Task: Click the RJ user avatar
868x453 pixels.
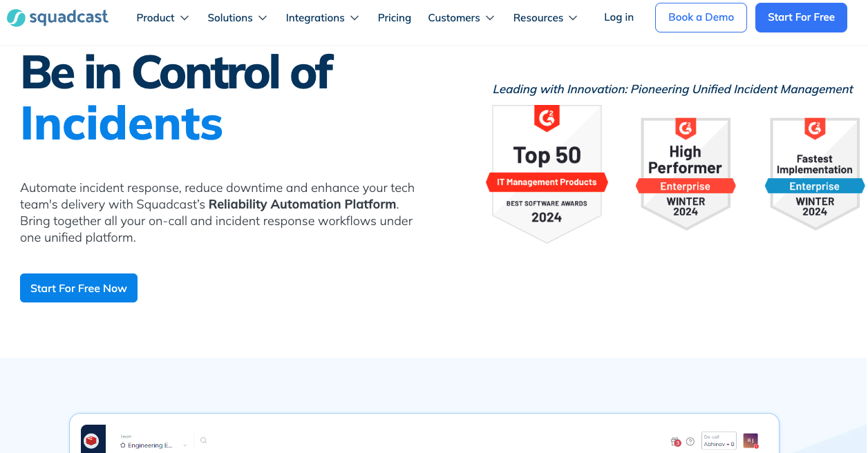Action: (751, 441)
